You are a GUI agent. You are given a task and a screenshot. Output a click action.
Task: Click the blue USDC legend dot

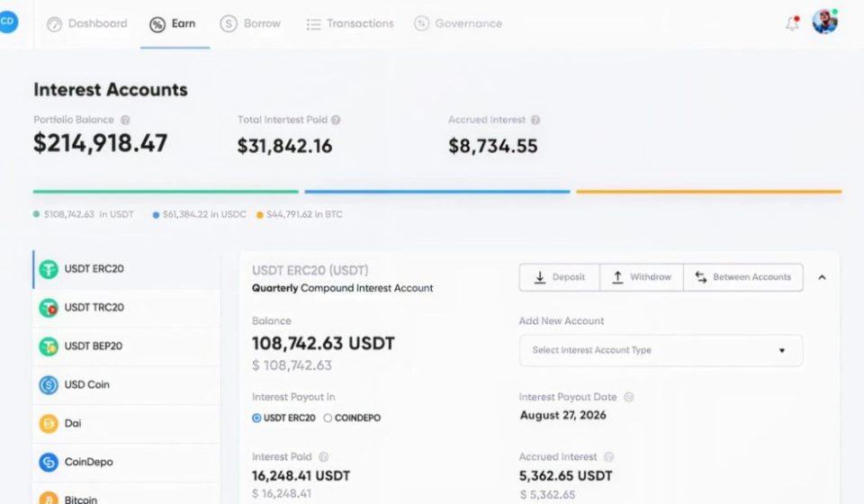tap(156, 215)
